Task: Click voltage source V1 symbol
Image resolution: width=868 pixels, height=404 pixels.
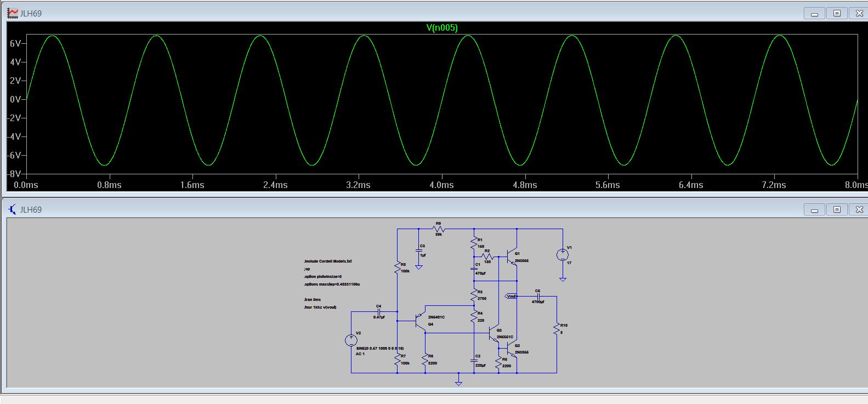Action: [563, 255]
